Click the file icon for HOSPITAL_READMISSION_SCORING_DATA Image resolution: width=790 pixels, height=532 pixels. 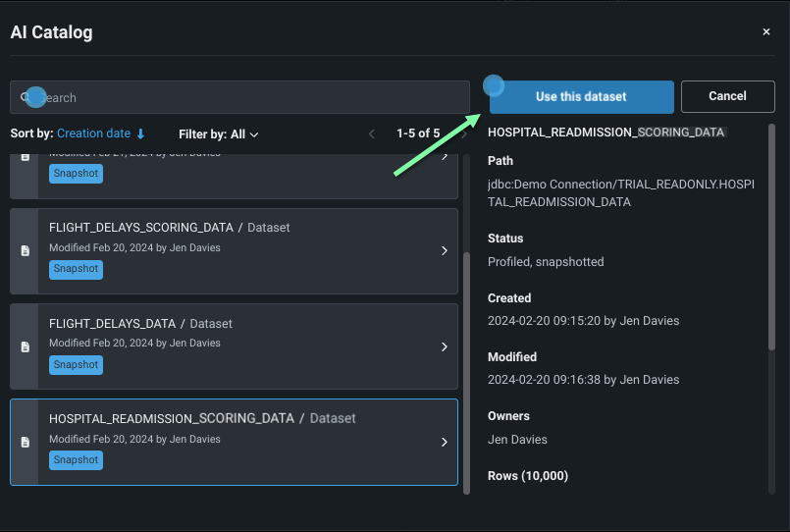click(25, 443)
